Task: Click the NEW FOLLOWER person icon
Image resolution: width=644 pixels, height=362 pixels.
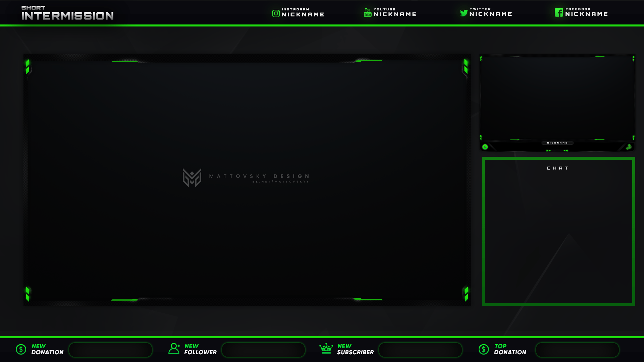Action: pyautogui.click(x=174, y=349)
